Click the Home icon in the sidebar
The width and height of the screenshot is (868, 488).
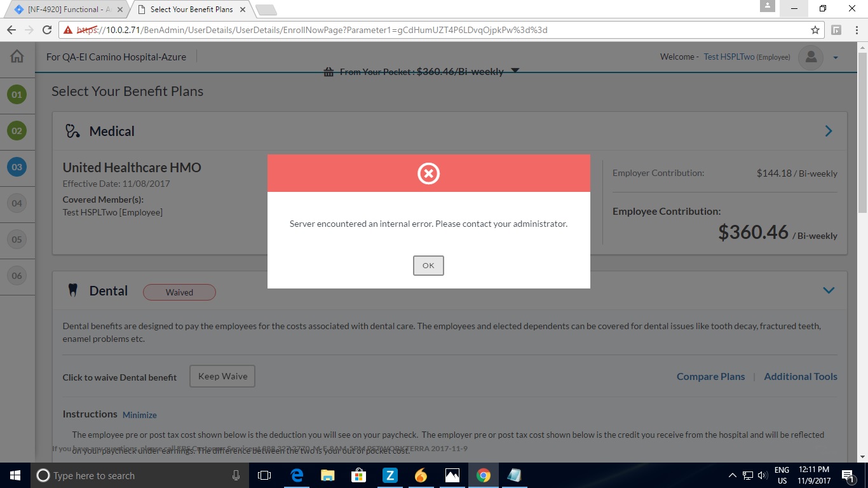click(17, 57)
